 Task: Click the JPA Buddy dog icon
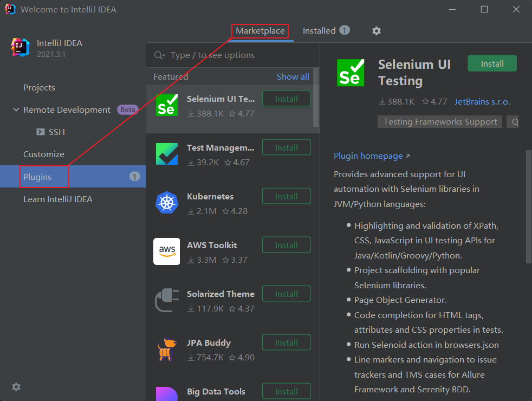tap(167, 349)
